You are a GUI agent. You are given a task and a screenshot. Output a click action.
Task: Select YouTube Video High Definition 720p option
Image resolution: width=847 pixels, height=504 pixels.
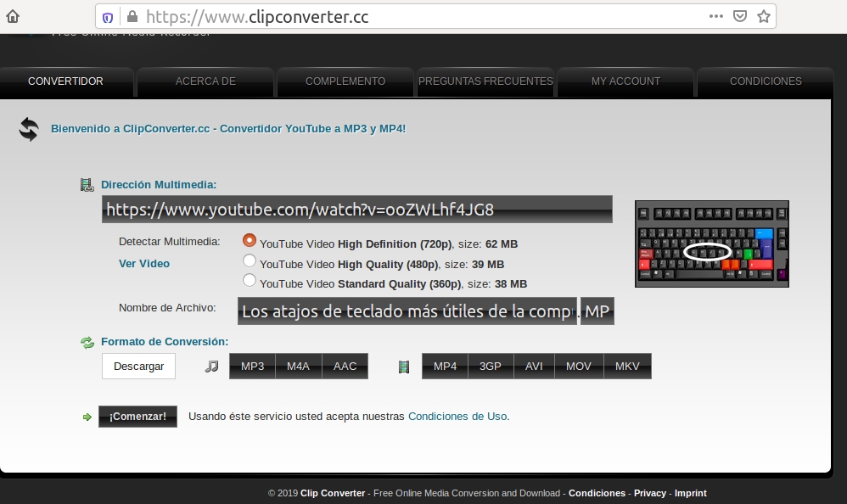coord(250,241)
